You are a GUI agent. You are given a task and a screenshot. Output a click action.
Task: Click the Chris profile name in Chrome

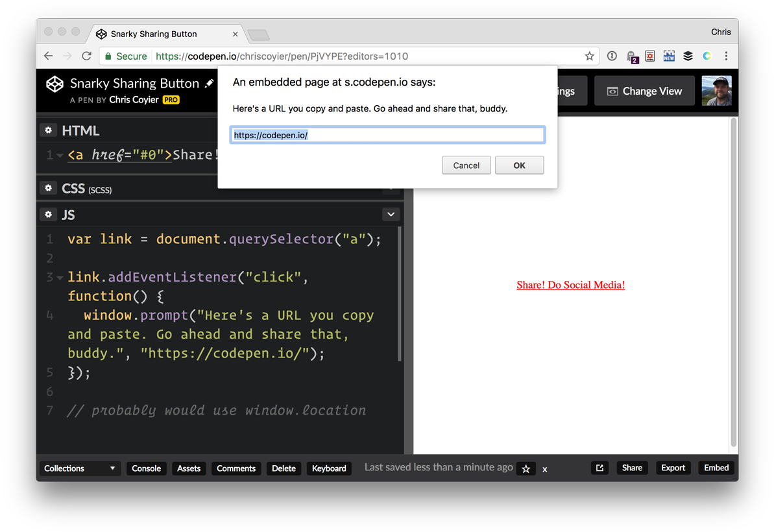click(721, 32)
